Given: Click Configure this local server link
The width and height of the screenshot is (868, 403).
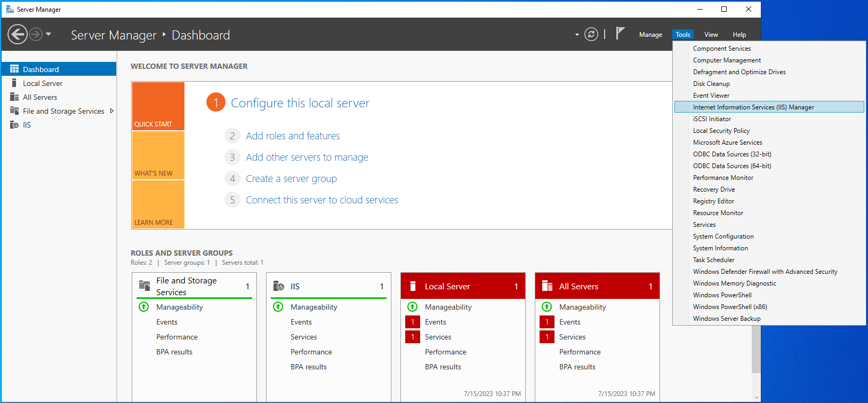Looking at the screenshot, I should (300, 103).
